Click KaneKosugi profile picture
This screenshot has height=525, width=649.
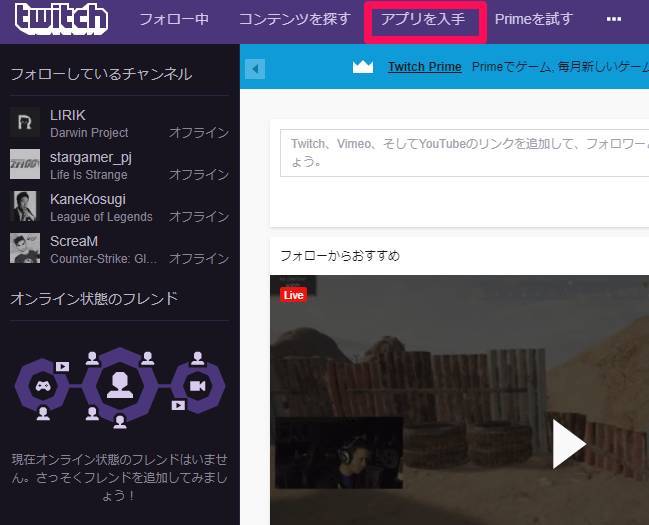coord(25,206)
